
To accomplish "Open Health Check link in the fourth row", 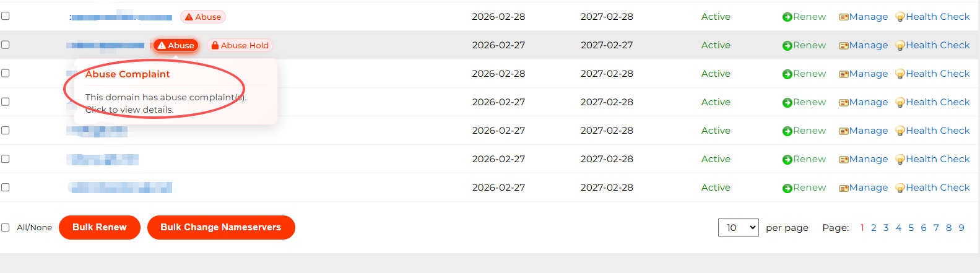I will [x=937, y=102].
